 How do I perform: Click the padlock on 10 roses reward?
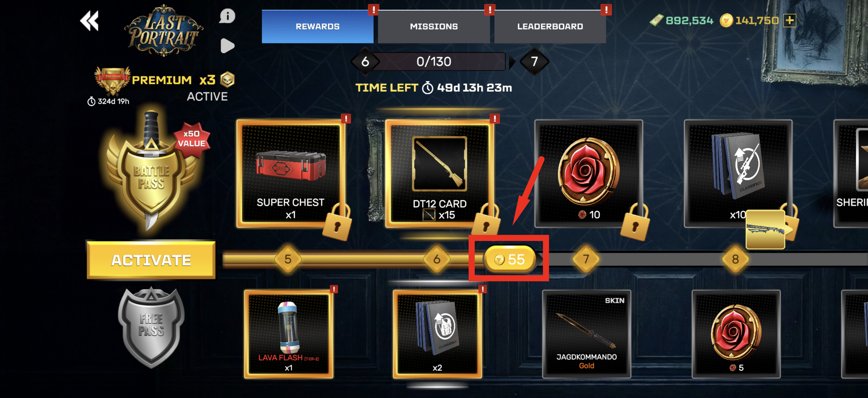(x=635, y=222)
